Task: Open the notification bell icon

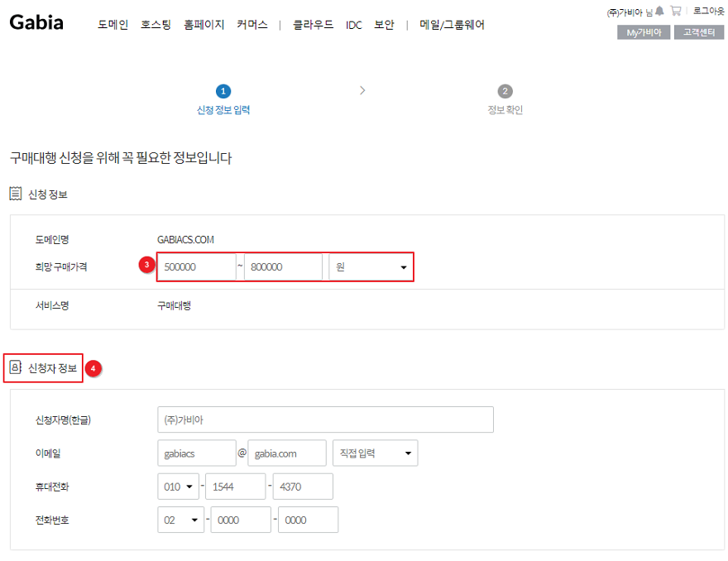Action: point(659,11)
